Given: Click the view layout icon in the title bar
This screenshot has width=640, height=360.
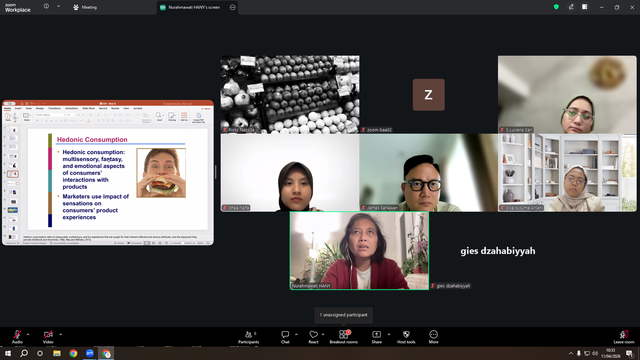Looking at the screenshot, I should [585, 7].
